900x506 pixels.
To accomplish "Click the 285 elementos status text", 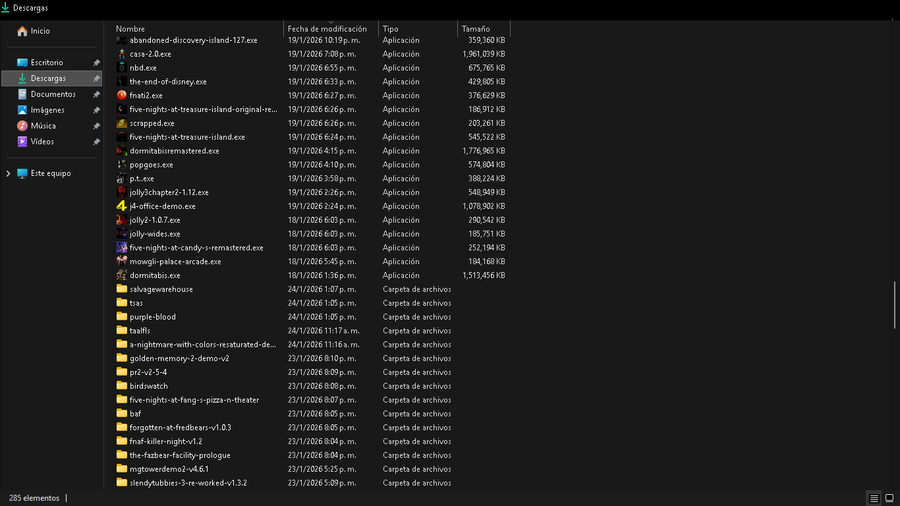I will pos(34,498).
